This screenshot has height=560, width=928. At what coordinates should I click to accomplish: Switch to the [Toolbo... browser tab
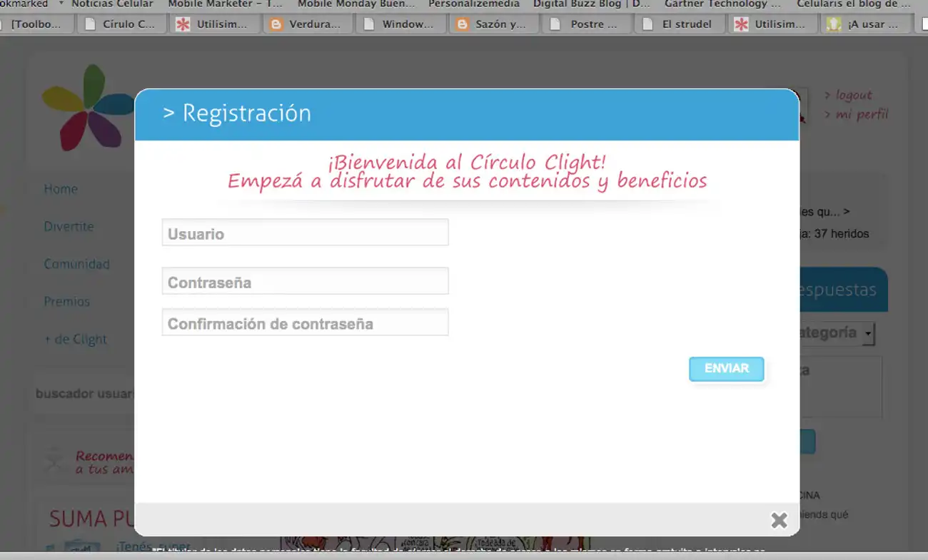[x=36, y=24]
